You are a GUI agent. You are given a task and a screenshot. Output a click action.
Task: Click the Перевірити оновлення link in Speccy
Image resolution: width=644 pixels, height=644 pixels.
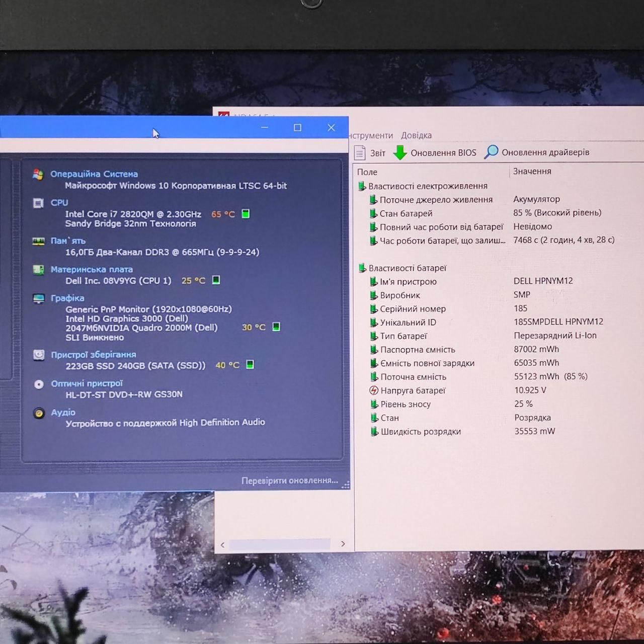coord(290,480)
